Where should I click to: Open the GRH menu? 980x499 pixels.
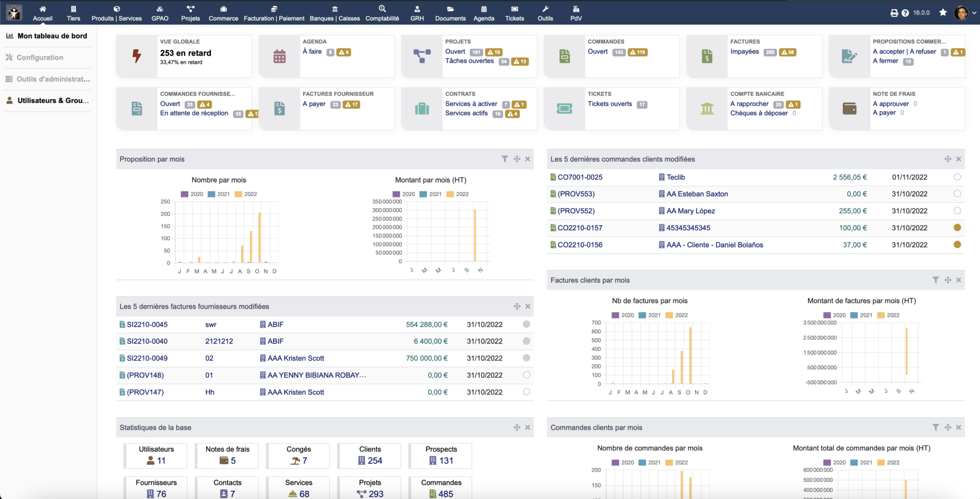point(417,13)
